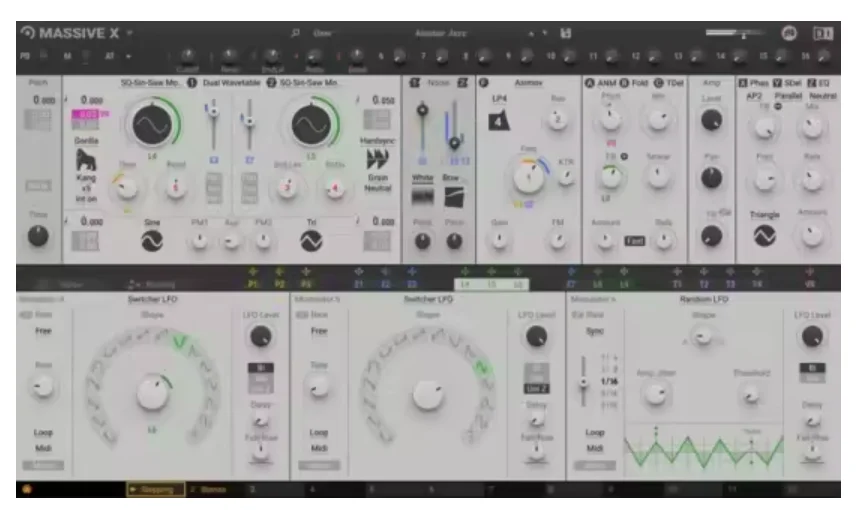Click the filter Freq knob

(528, 176)
